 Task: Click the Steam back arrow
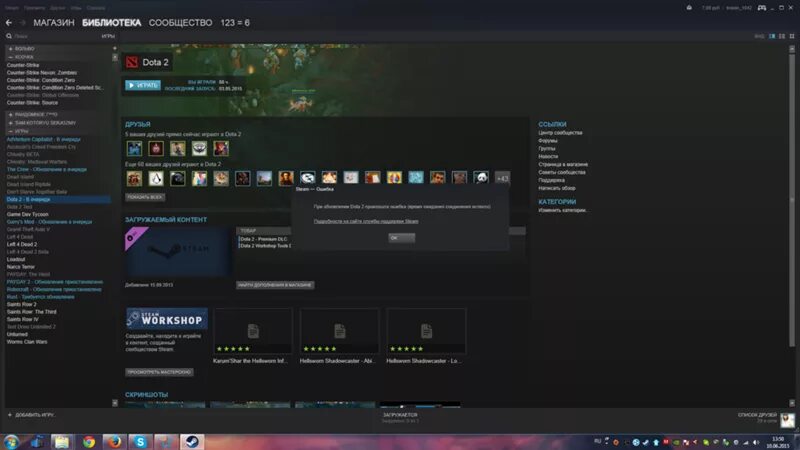9,22
